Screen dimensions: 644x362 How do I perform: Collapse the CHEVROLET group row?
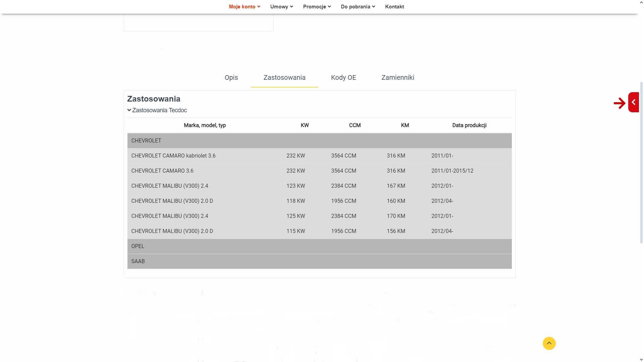click(x=319, y=140)
